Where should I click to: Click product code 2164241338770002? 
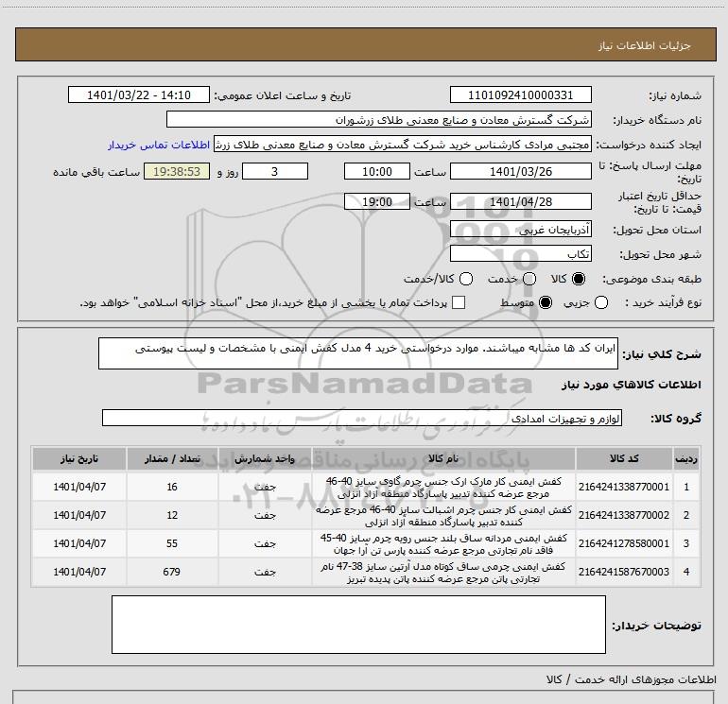pyautogui.click(x=624, y=515)
